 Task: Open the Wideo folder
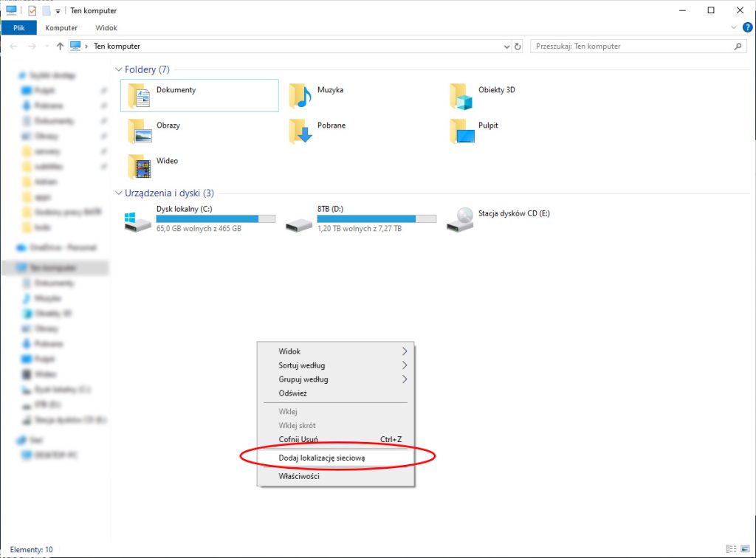(139, 166)
